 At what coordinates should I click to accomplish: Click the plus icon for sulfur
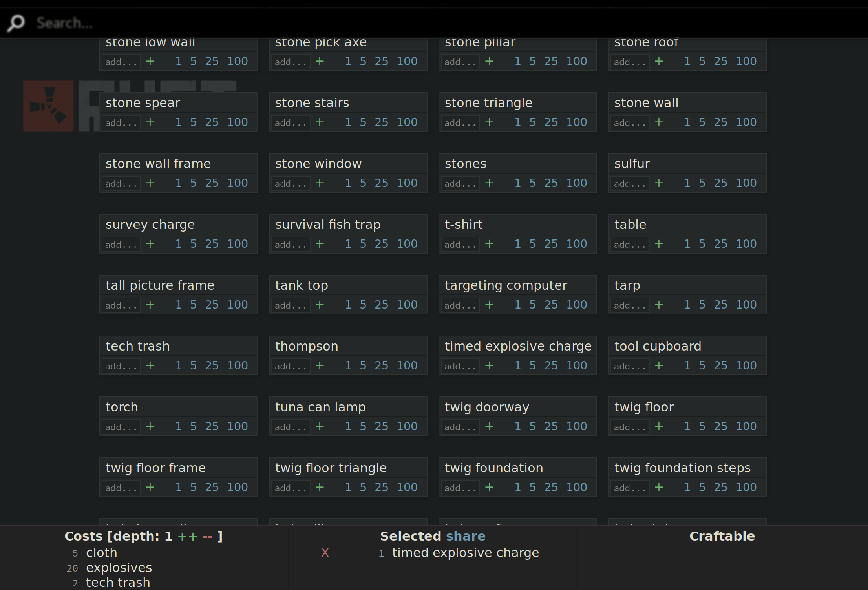click(x=659, y=183)
